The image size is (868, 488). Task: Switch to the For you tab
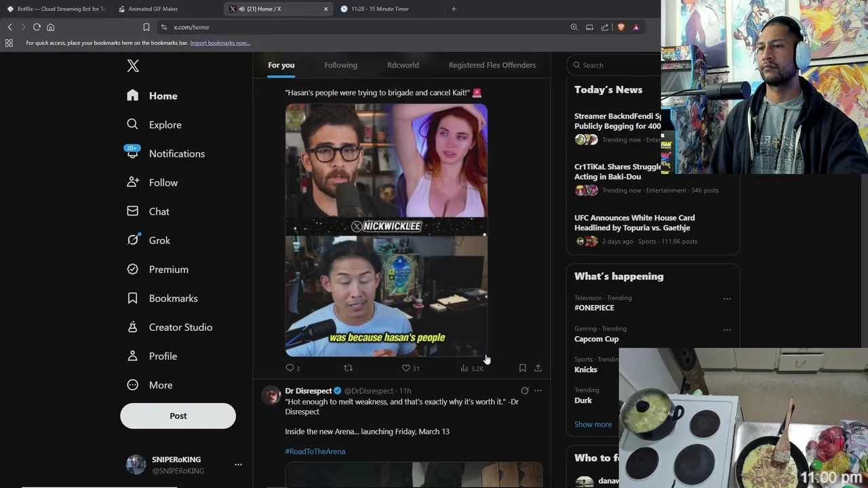281,65
